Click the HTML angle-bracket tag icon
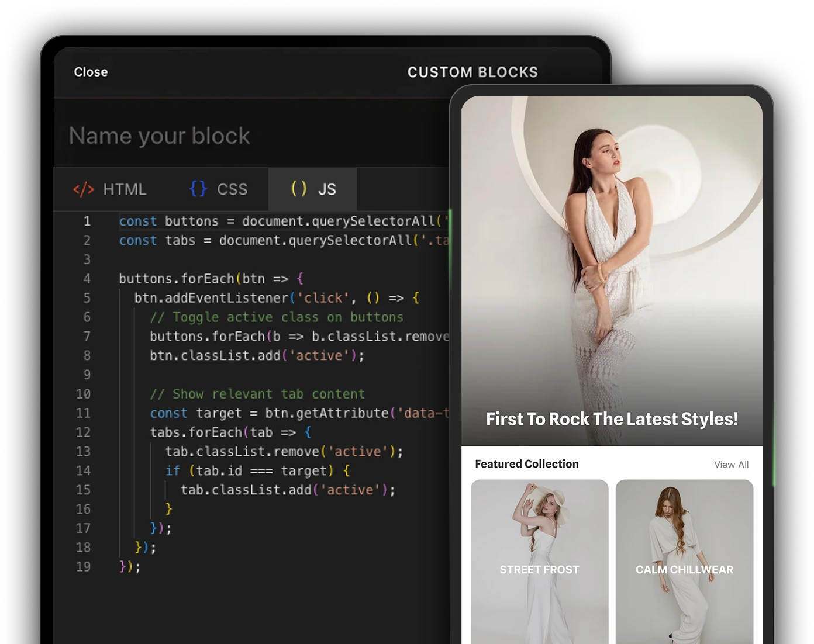Viewport: 814px width, 644px height. click(x=83, y=189)
